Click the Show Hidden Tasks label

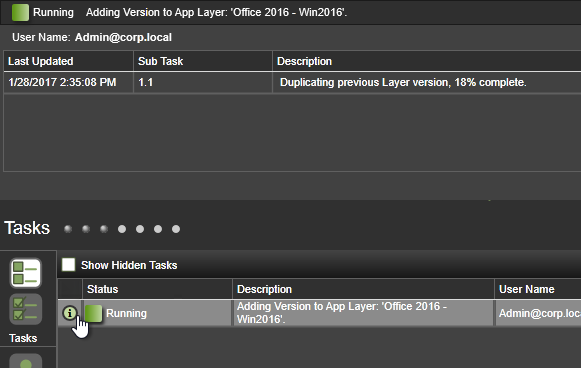129,265
